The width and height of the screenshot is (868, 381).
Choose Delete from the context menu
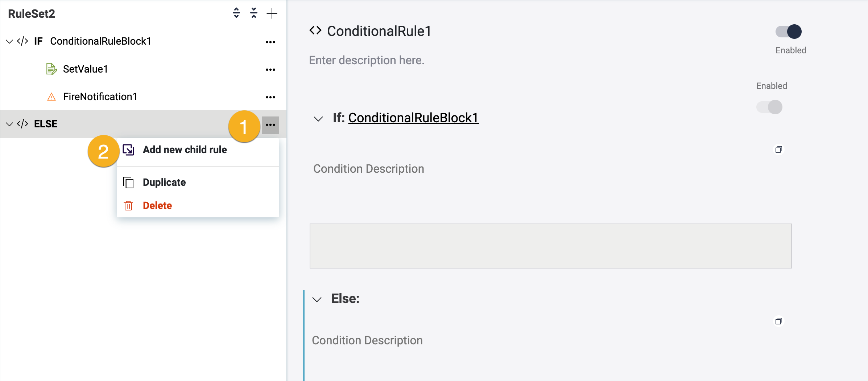tap(157, 205)
